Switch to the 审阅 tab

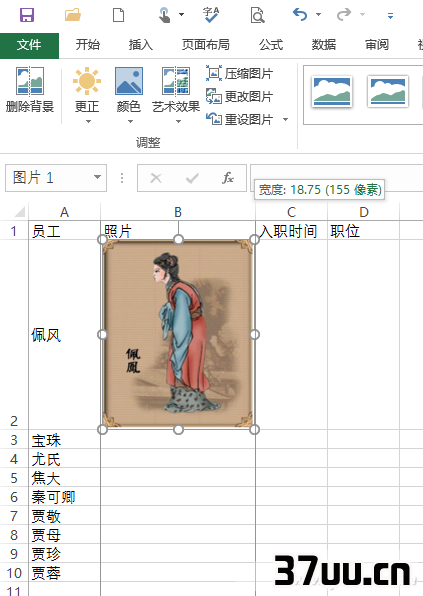[377, 45]
